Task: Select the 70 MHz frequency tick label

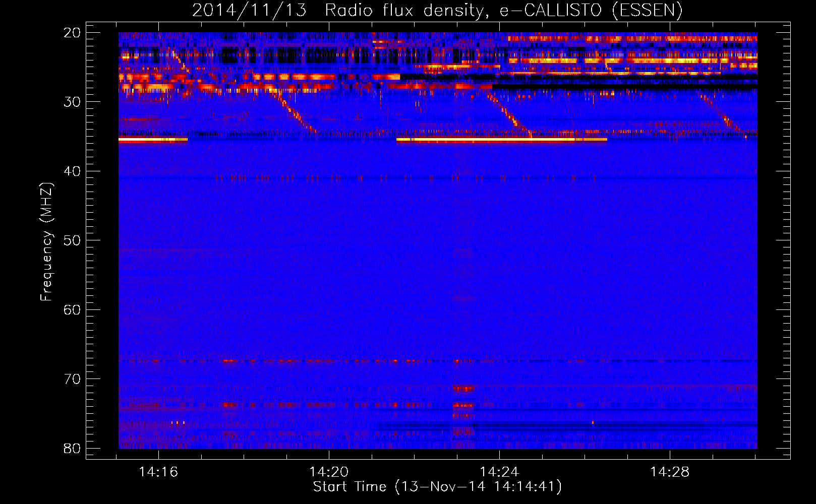Action: point(72,379)
